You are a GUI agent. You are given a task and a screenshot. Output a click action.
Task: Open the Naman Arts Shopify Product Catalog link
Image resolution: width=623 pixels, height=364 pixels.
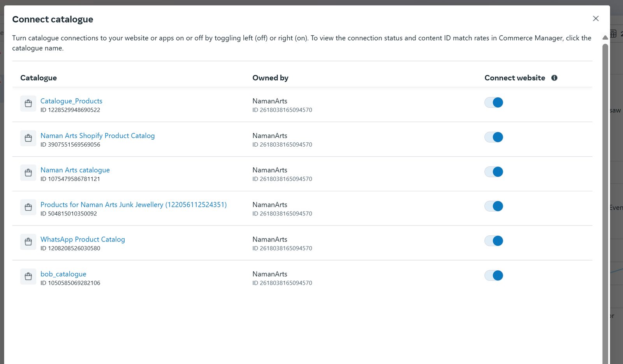[x=97, y=136]
